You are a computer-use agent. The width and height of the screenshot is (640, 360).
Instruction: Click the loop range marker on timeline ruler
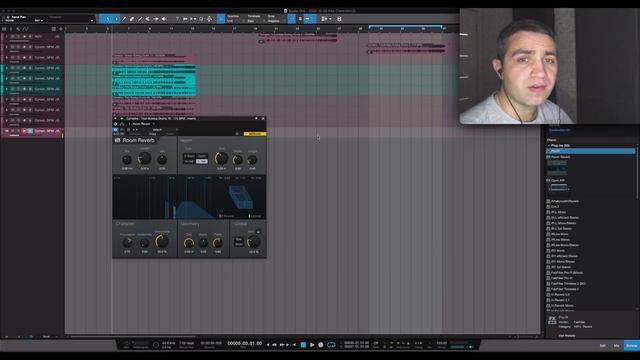(405, 27)
